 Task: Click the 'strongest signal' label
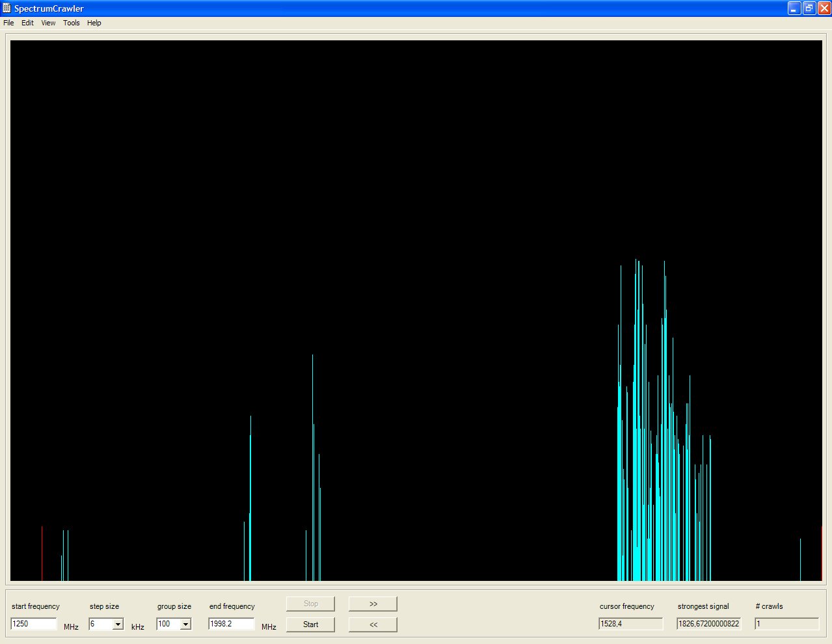(703, 606)
